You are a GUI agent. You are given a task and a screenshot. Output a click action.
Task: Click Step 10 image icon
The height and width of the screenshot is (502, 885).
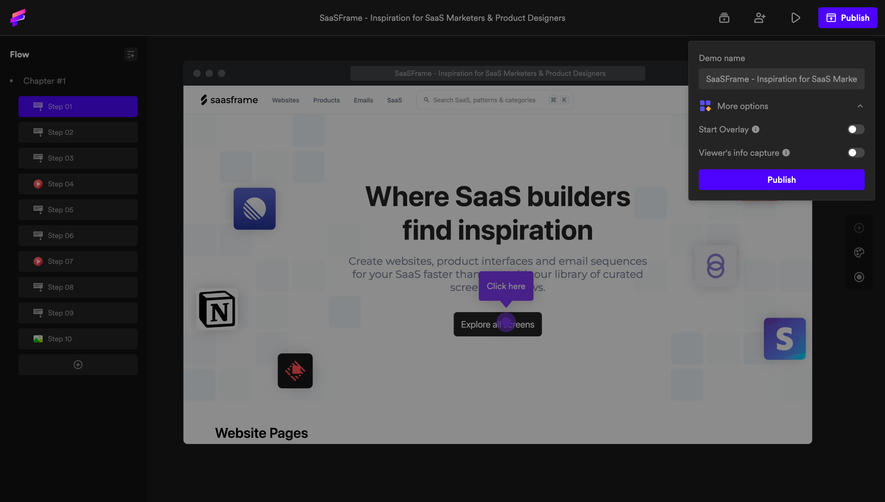[x=38, y=339]
